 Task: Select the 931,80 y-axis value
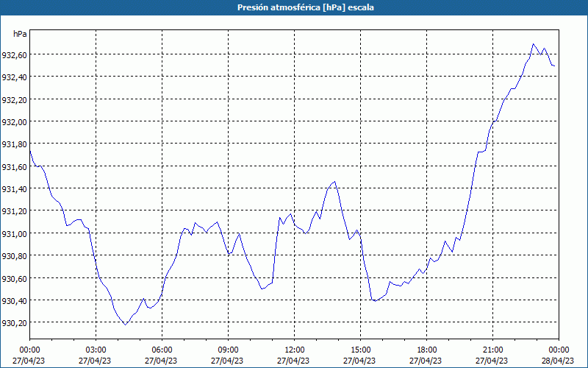[14, 144]
